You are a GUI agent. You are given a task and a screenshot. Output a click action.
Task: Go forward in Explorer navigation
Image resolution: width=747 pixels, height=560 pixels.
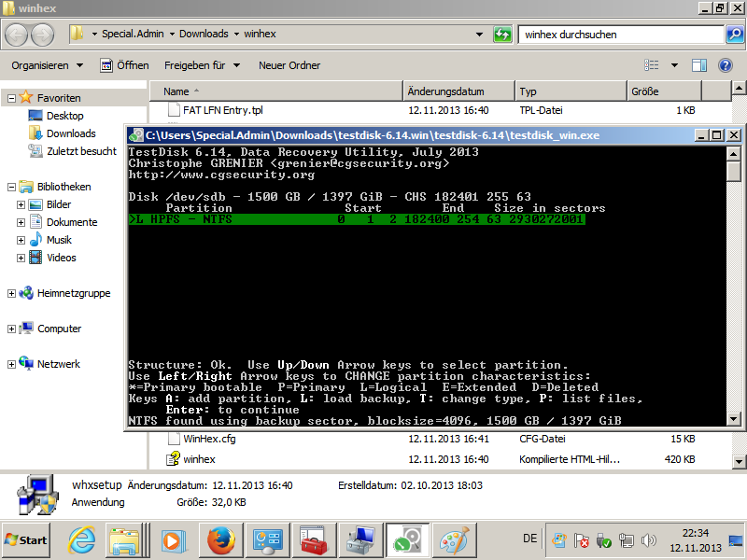(x=42, y=35)
